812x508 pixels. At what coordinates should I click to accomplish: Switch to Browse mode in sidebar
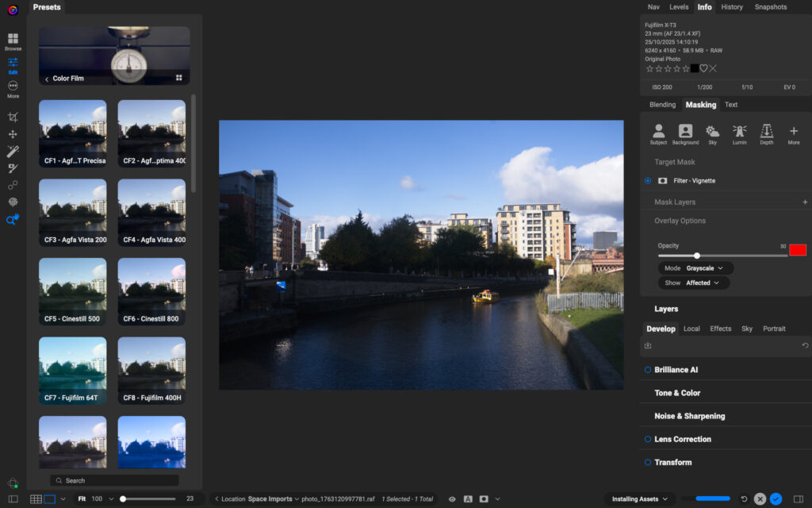pos(12,42)
